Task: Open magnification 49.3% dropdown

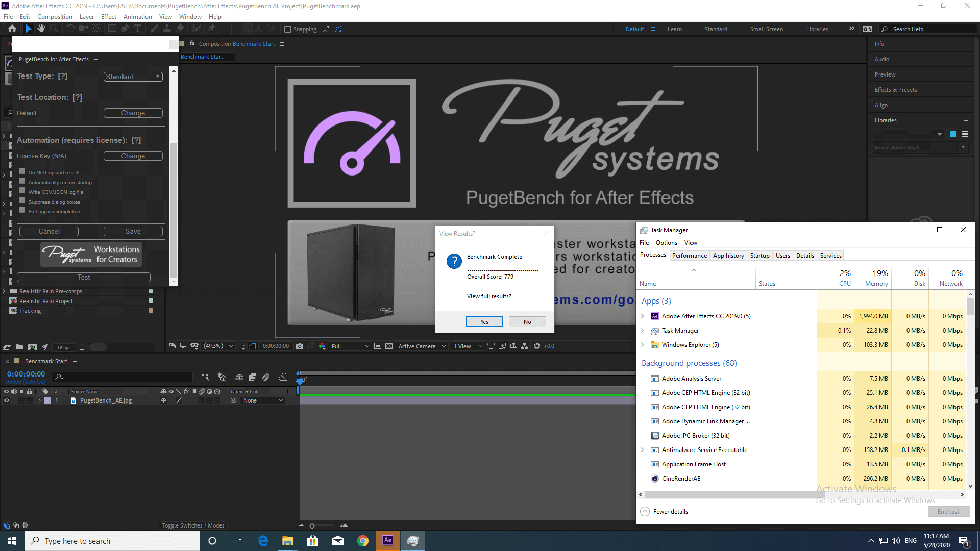Action: click(x=218, y=346)
